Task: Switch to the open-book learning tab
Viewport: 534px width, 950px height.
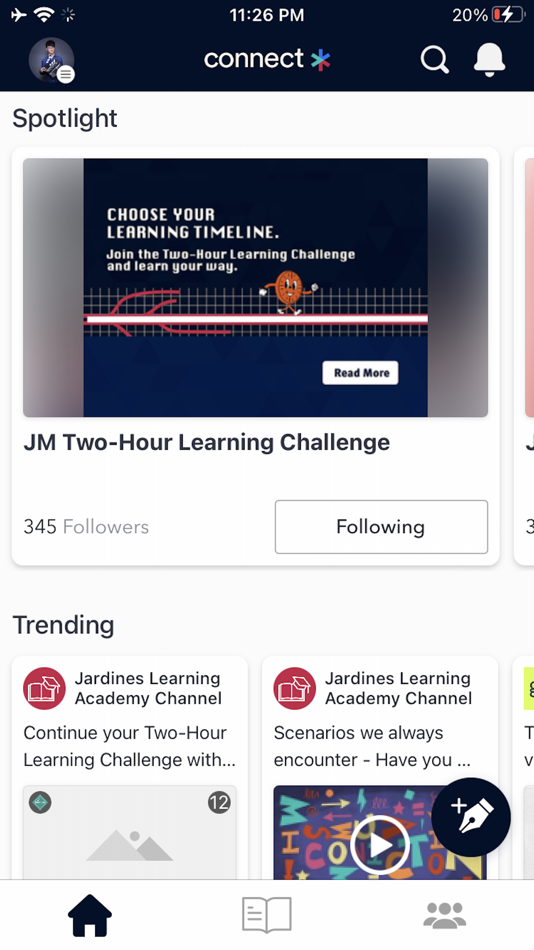Action: (267, 915)
